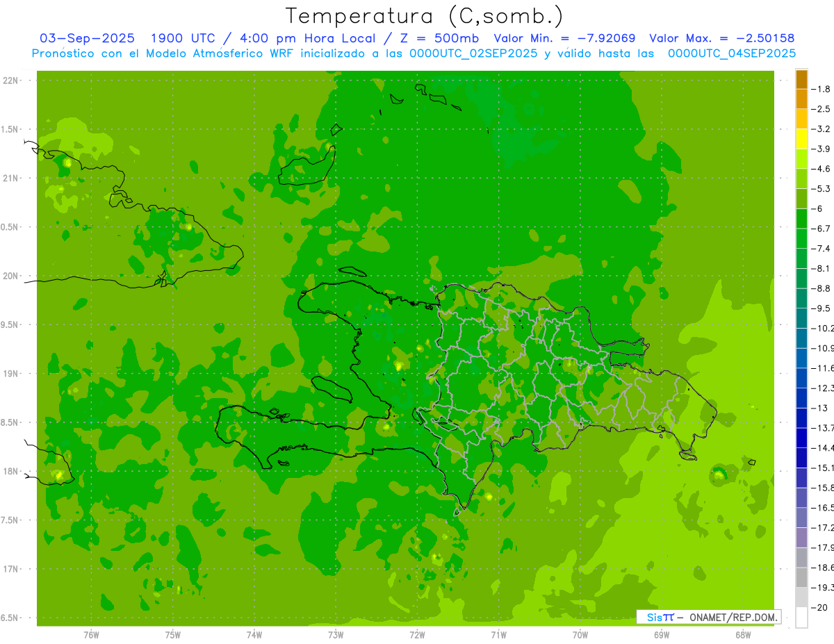Click the "71W" longitude label

(498, 635)
